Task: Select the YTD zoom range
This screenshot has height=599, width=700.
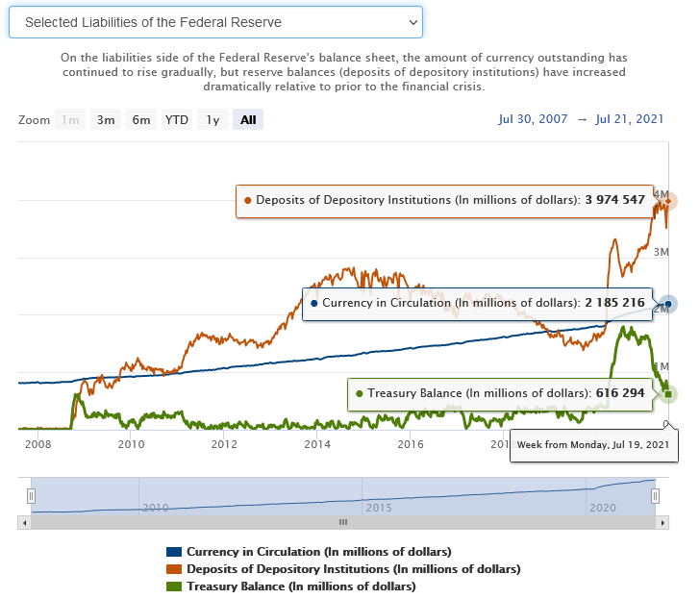Action: pos(177,119)
